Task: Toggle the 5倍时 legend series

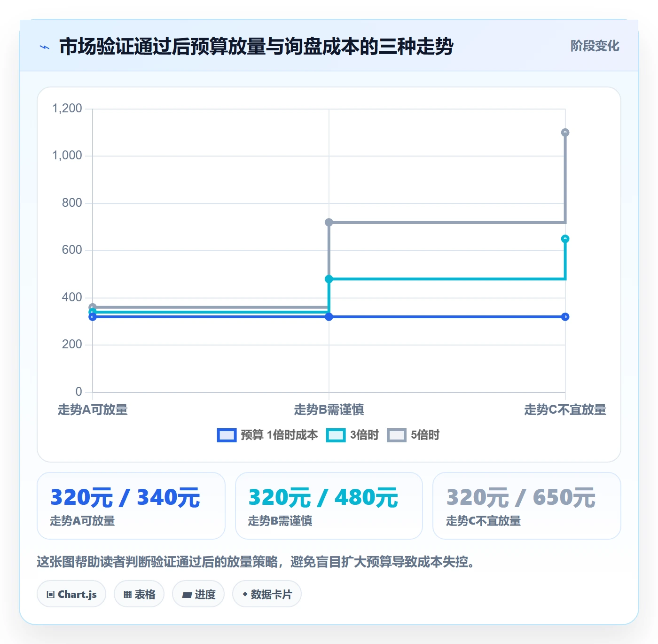Action: 413,435
